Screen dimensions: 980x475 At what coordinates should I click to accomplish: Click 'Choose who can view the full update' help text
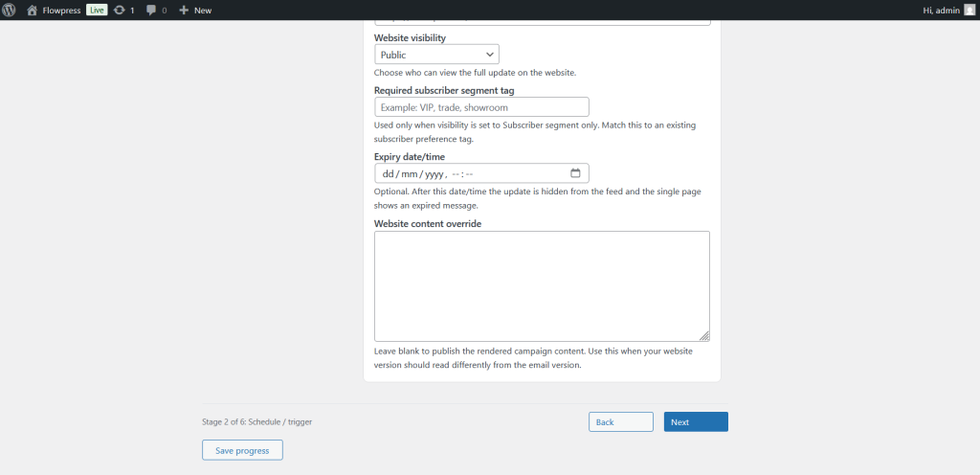coord(475,73)
